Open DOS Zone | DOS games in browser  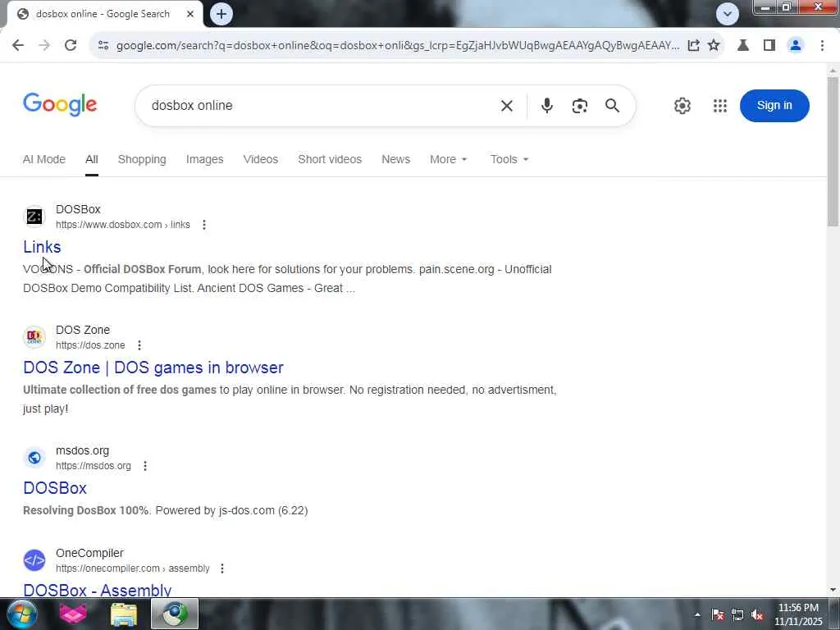click(x=153, y=367)
